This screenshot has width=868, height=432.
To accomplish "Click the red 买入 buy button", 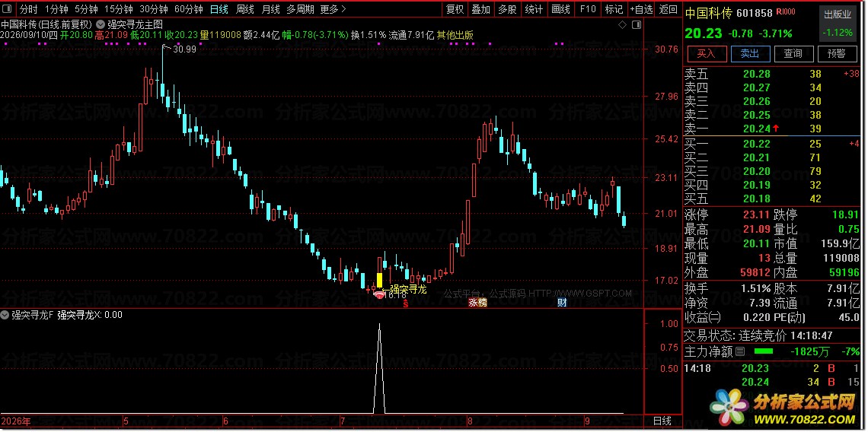I will (706, 53).
